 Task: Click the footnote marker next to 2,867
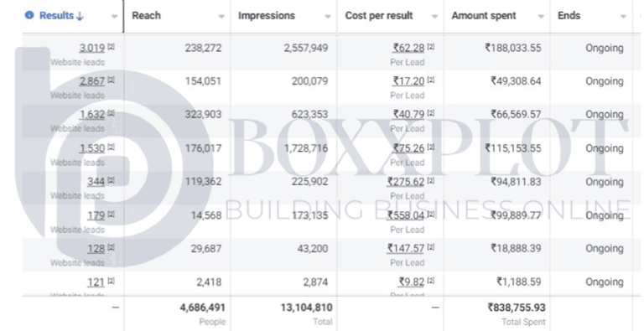pos(111,80)
